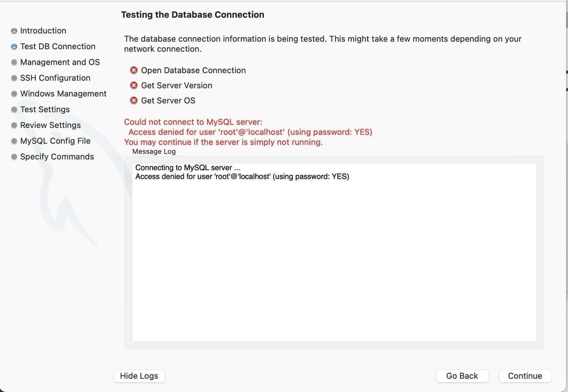
Task: Click the Management and OS step bullet
Action: [14, 62]
